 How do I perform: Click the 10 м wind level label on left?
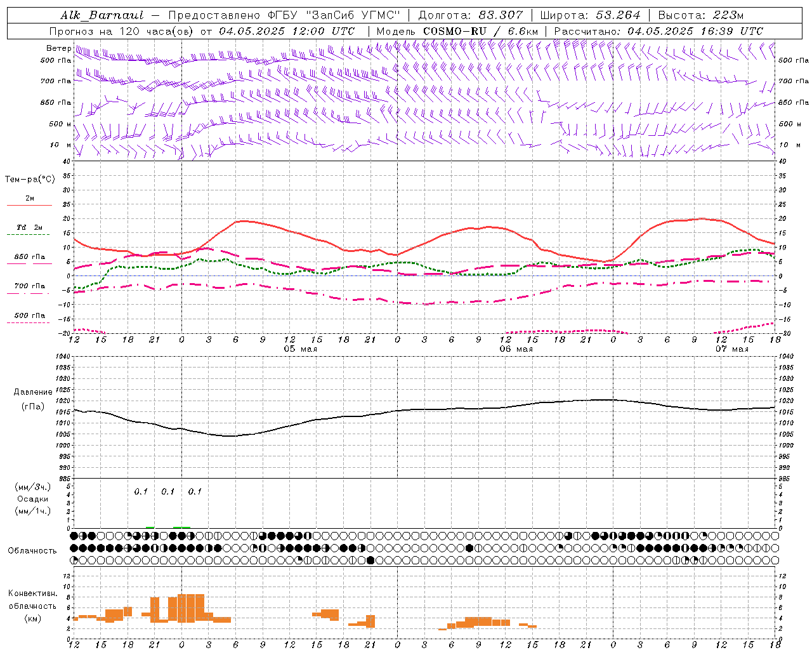point(60,145)
